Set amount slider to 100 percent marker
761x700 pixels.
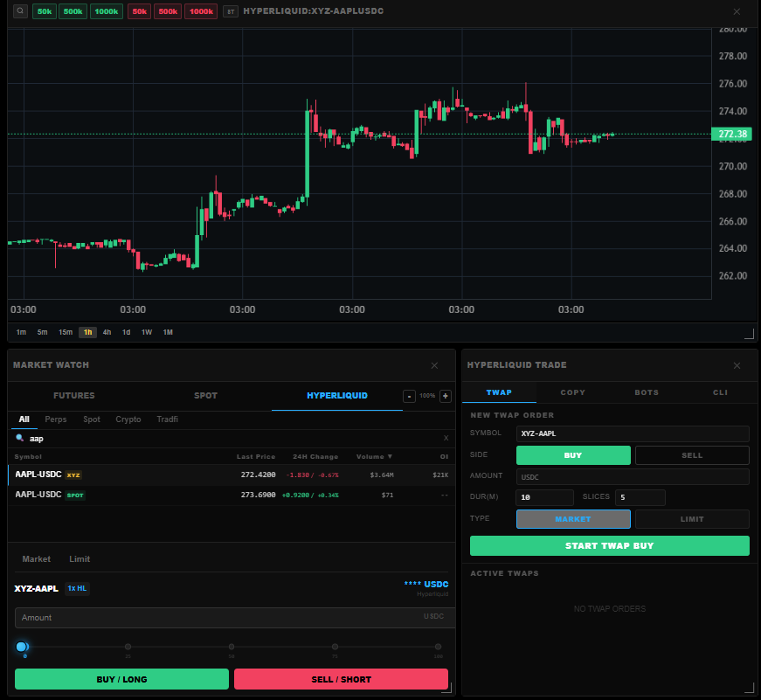pyautogui.click(x=439, y=647)
